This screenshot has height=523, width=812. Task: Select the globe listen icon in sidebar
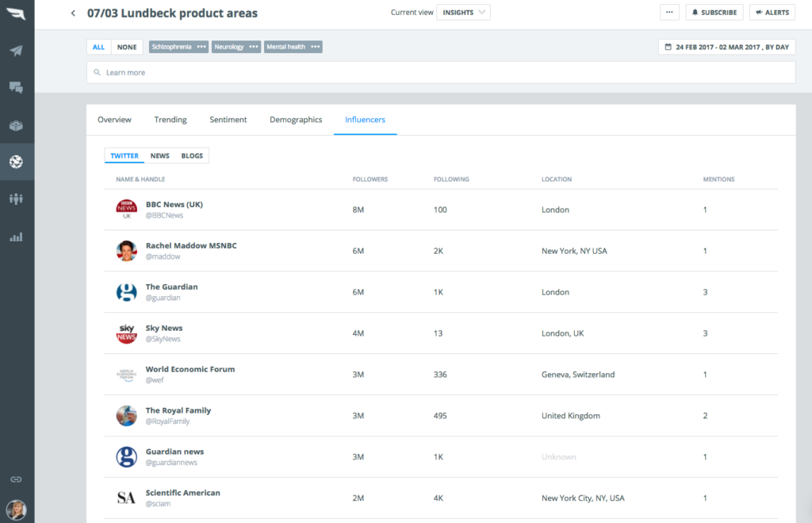(x=16, y=162)
